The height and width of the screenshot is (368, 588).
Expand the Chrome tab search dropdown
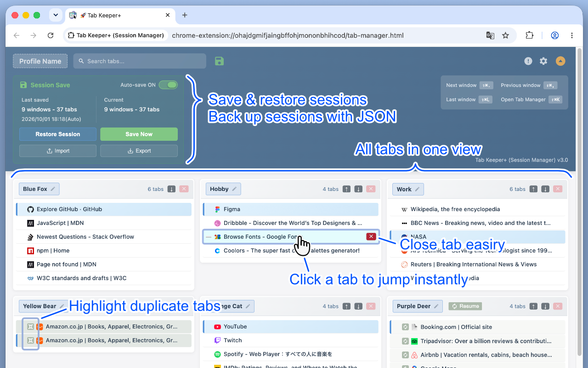click(x=56, y=15)
